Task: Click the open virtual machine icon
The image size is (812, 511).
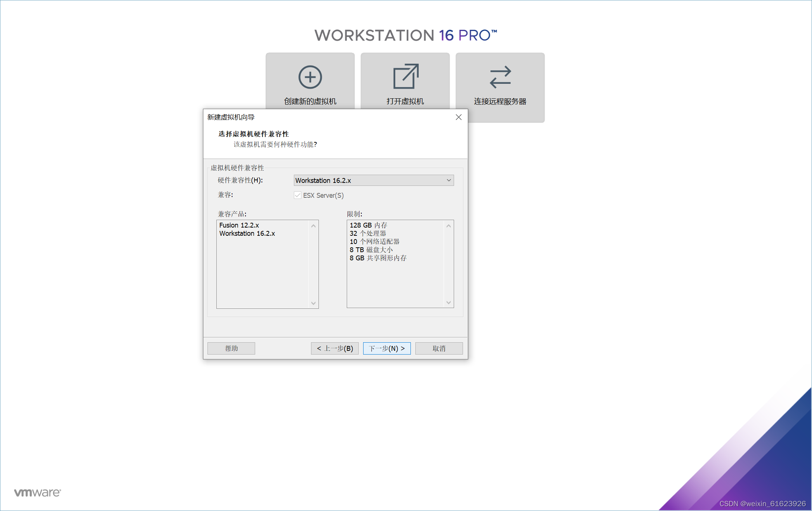Action: (x=405, y=77)
